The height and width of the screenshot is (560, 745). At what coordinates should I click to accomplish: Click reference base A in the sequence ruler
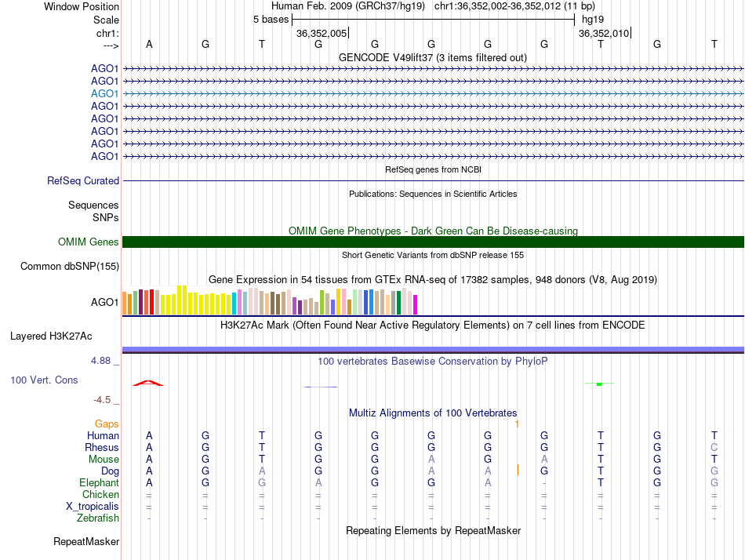(x=149, y=44)
